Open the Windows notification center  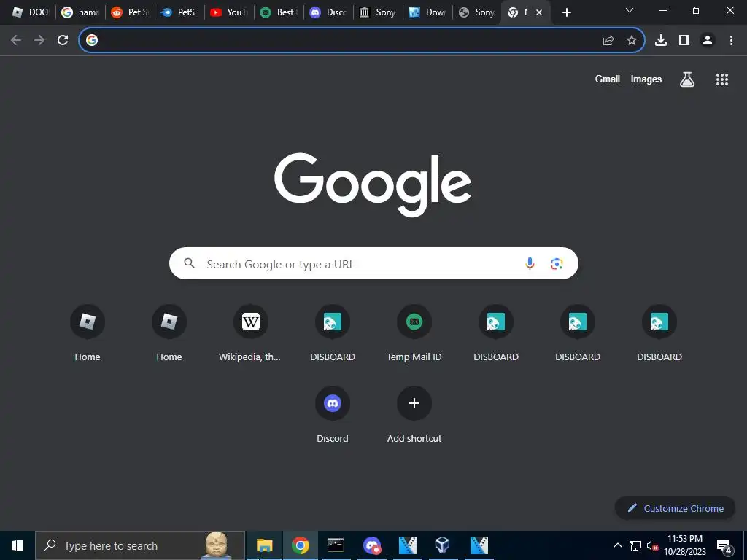[x=724, y=545]
